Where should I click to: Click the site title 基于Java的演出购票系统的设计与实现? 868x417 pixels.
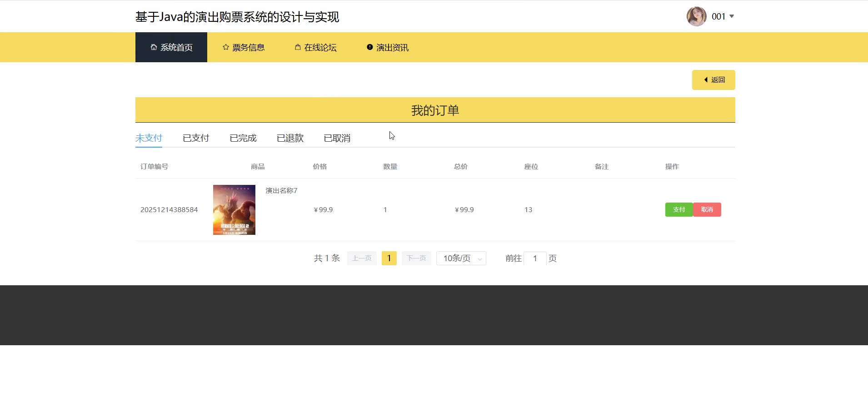click(237, 17)
